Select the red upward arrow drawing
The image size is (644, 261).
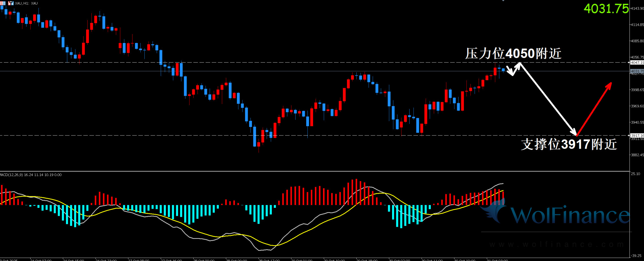[x=594, y=109]
